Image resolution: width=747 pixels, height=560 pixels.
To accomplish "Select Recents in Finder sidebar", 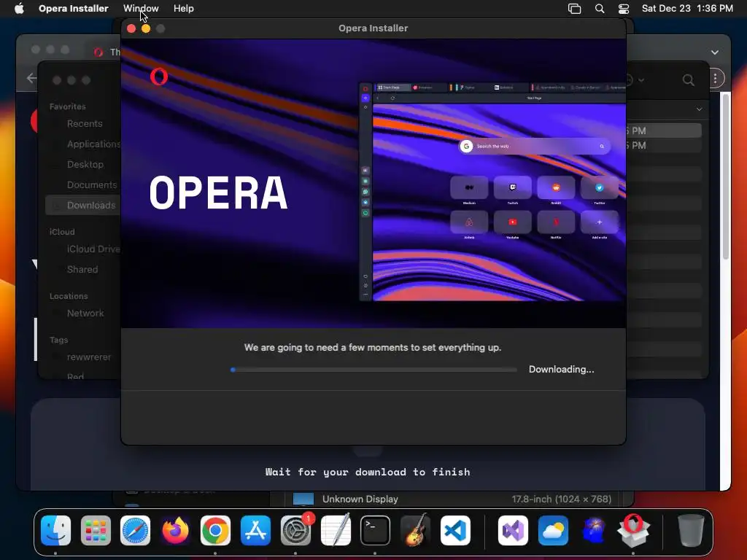I will point(85,124).
